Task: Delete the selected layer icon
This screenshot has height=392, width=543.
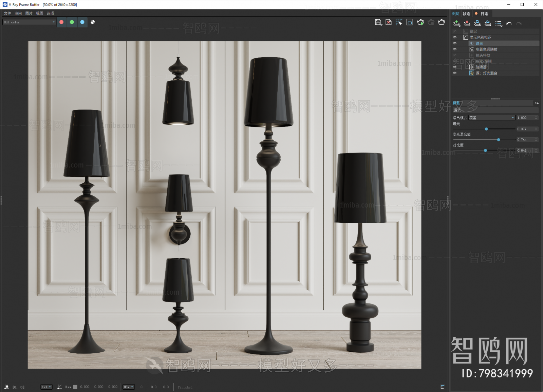Action: coord(467,23)
